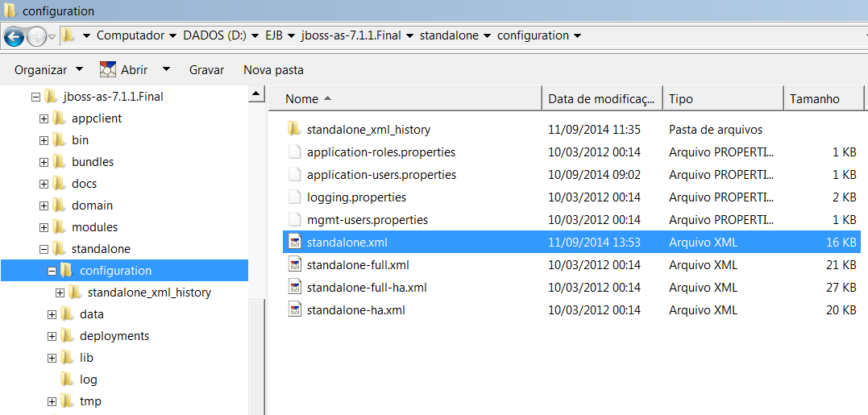Click the Gravar toolbar button
The image size is (868, 415).
point(206,70)
